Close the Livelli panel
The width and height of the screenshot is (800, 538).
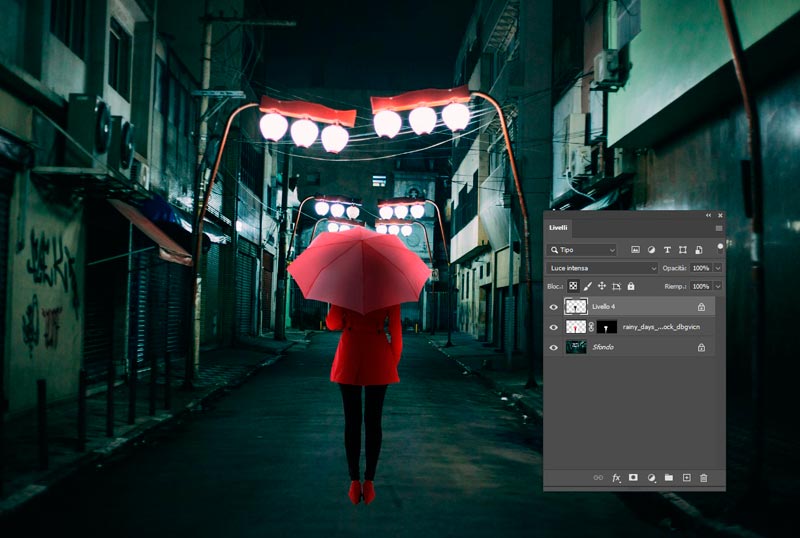(720, 215)
